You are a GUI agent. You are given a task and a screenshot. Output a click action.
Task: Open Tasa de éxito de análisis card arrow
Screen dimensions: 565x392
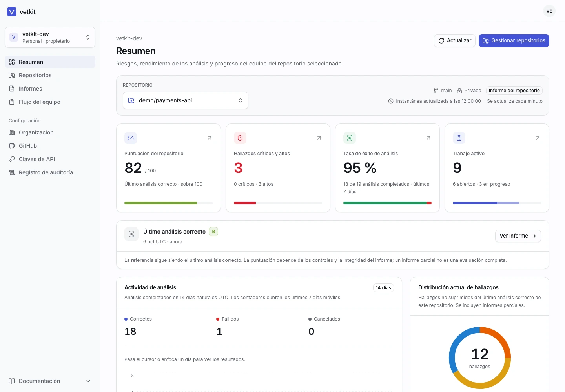point(428,138)
